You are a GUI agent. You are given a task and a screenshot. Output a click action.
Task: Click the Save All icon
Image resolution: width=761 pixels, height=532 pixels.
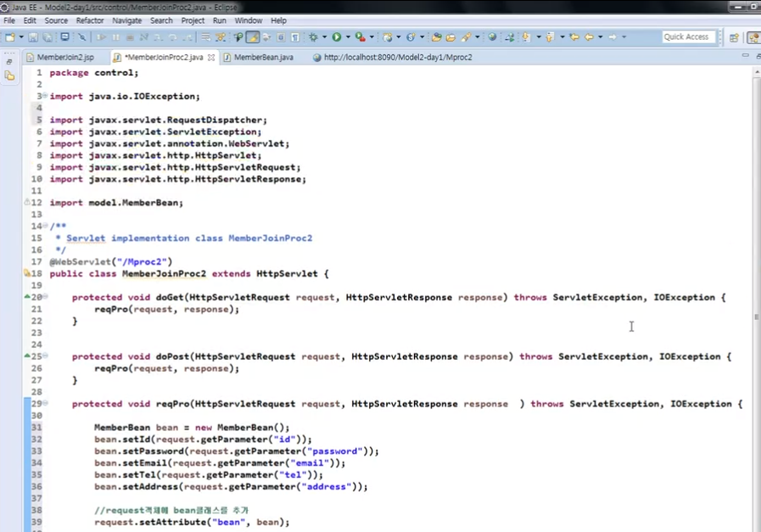click(x=48, y=36)
